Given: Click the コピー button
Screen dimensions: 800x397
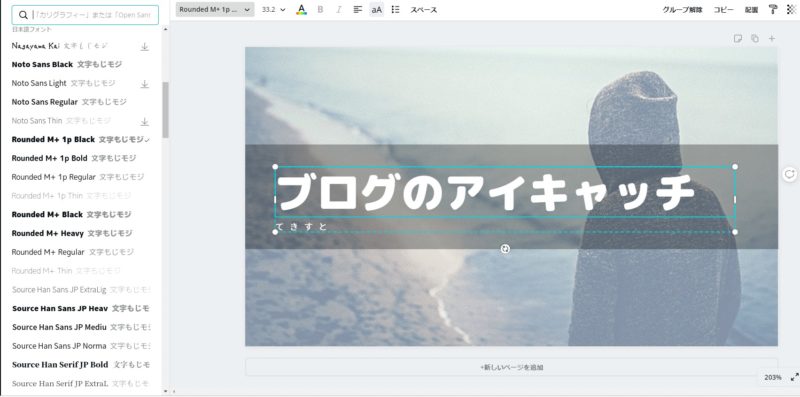Looking at the screenshot, I should [723, 10].
